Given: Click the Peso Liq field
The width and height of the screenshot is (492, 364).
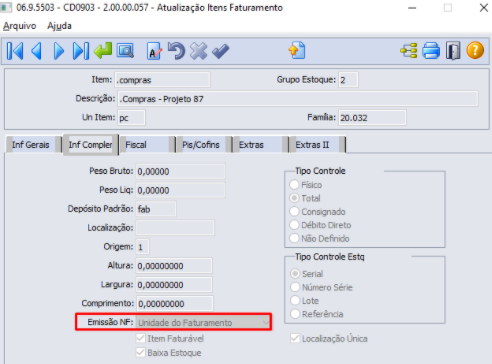Looking at the screenshot, I should 180,190.
